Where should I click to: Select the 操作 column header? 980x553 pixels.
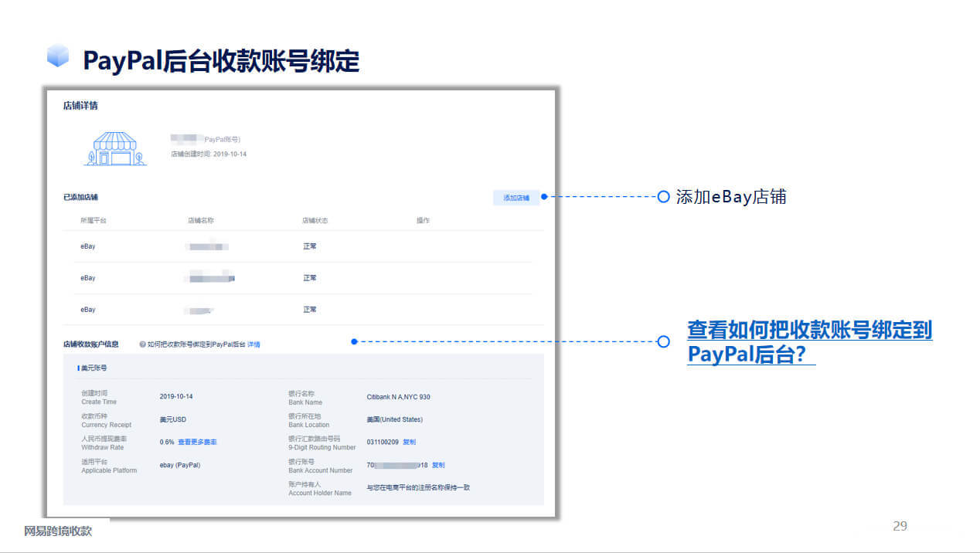tap(423, 221)
